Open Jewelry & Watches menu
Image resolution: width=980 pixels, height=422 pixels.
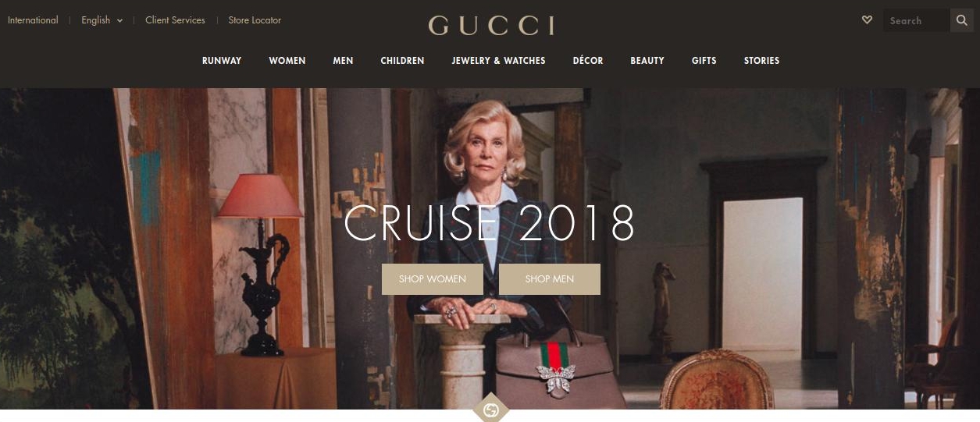pyautogui.click(x=498, y=61)
